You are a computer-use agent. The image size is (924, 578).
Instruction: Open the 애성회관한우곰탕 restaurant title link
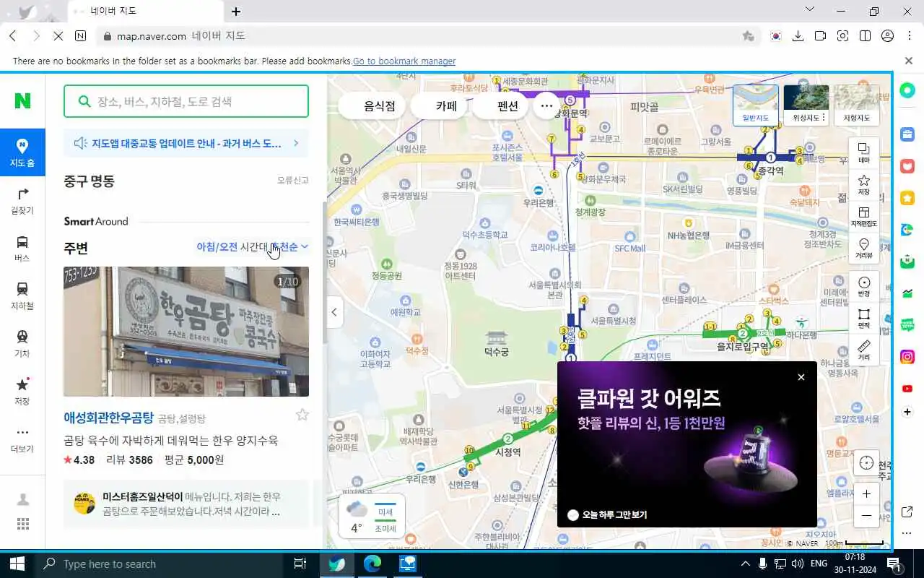point(108,418)
